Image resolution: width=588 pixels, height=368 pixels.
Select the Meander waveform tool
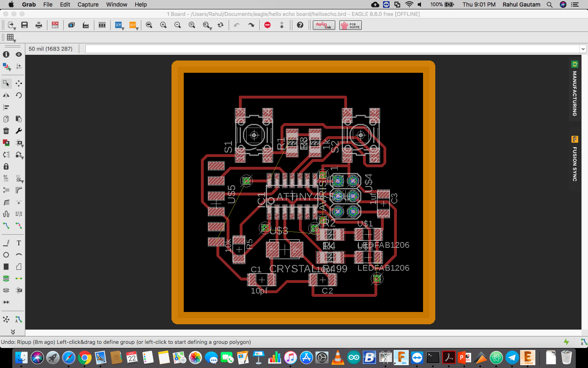point(6,214)
